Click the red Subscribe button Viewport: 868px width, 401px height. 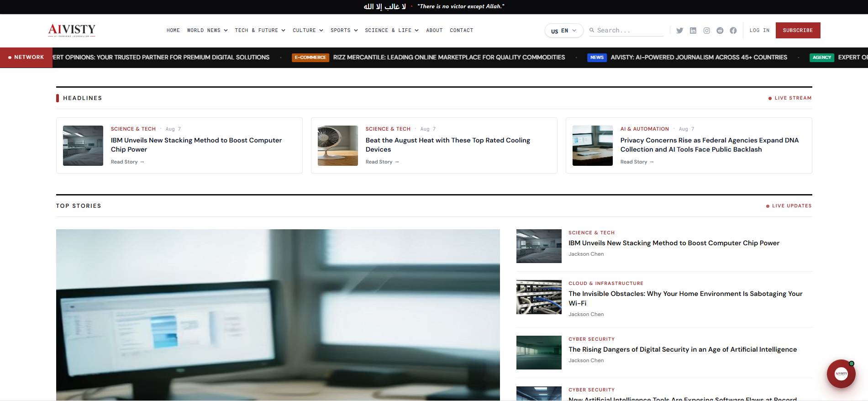point(798,31)
